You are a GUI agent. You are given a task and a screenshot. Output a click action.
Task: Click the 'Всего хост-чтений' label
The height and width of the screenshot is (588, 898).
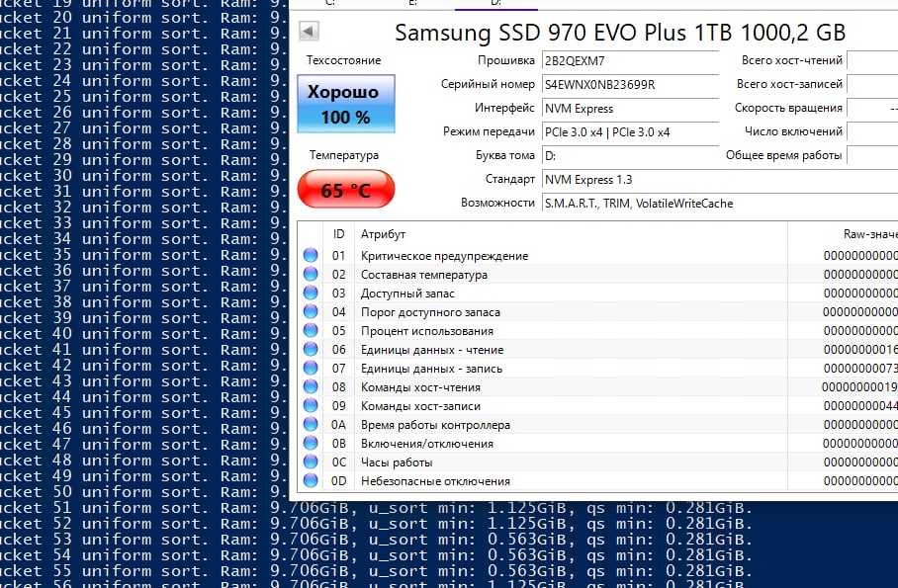[792, 60]
